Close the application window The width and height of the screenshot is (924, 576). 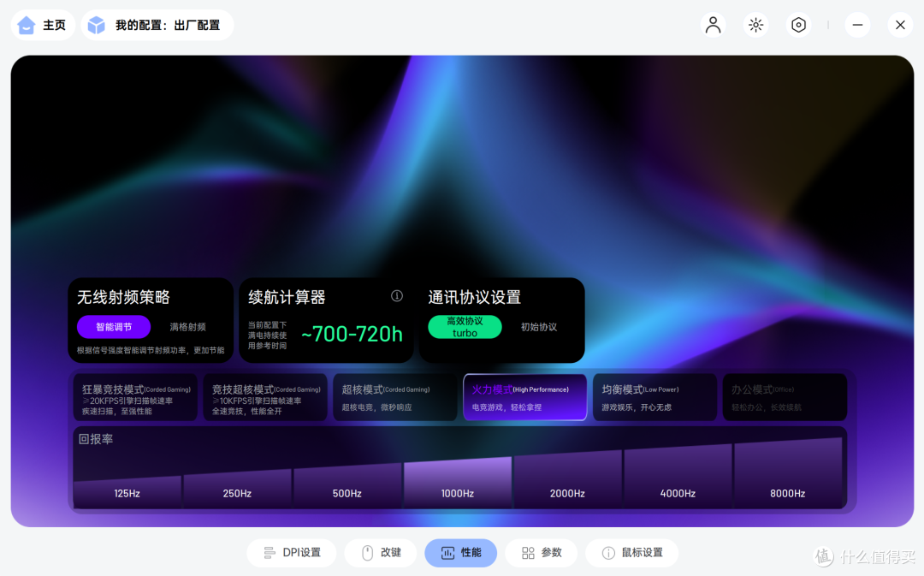coord(900,26)
